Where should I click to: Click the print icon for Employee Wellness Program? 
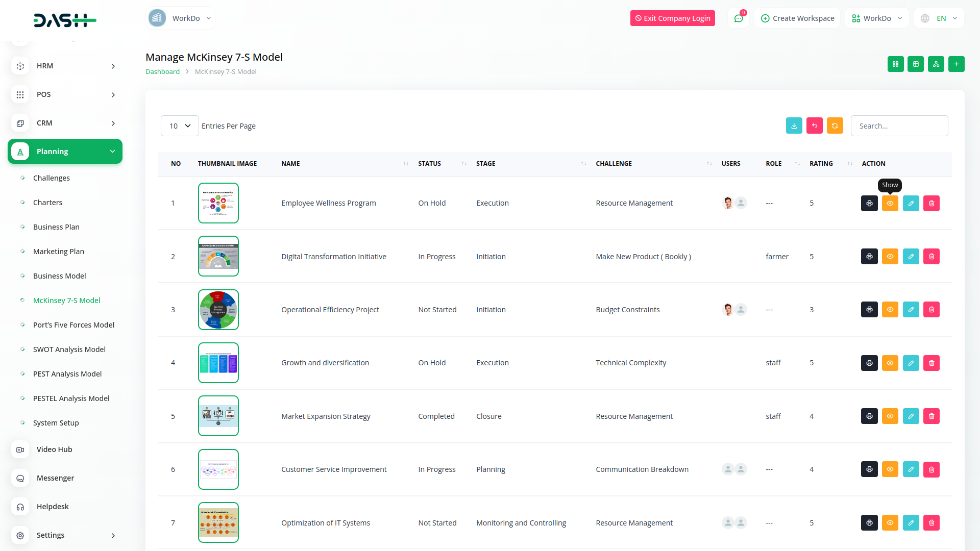tap(869, 203)
